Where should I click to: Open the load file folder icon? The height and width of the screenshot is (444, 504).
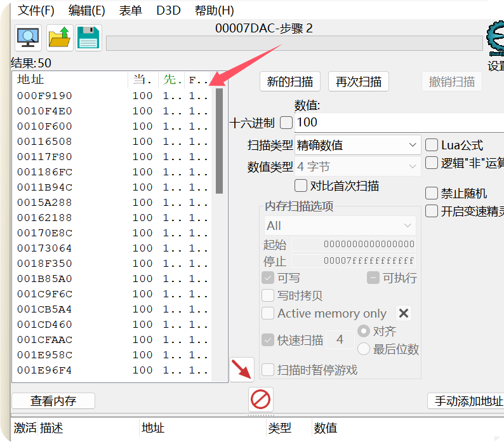pyautogui.click(x=60, y=38)
